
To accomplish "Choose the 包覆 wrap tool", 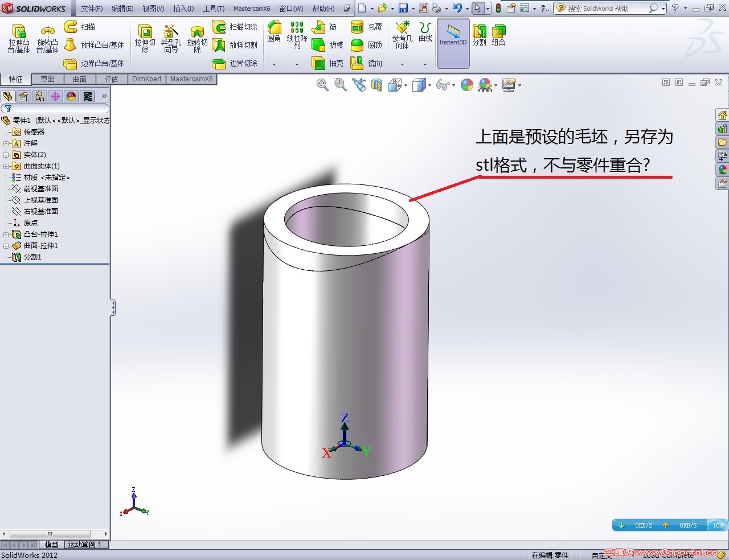I will 366,27.
